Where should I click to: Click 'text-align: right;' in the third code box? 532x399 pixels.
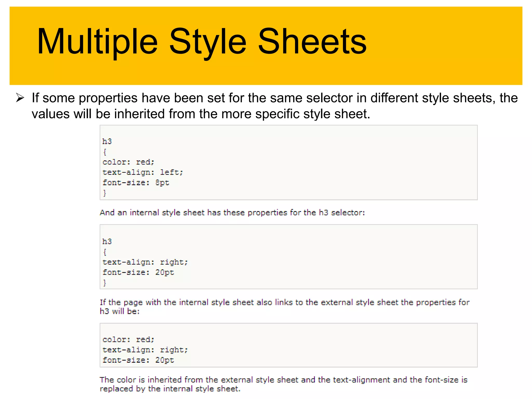coord(145,350)
